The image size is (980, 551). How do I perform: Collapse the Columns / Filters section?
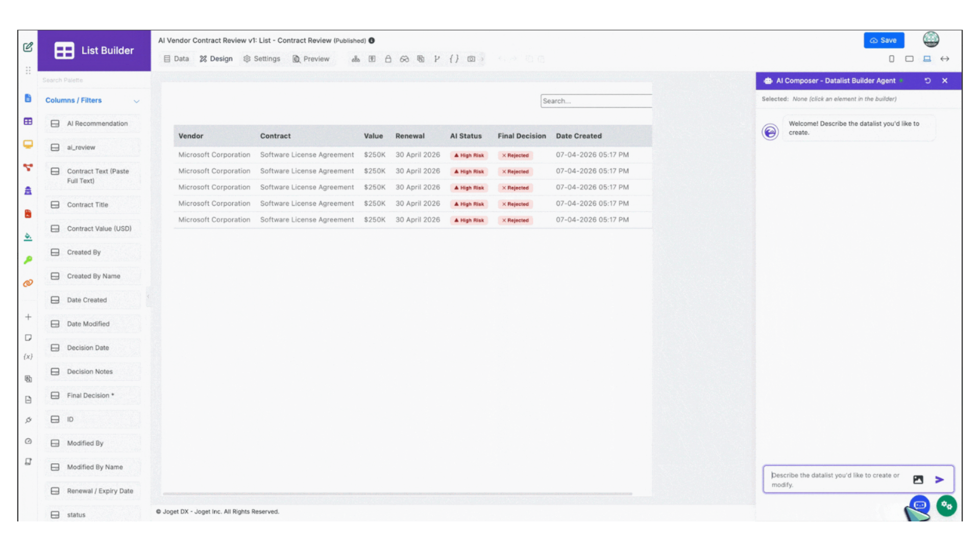pos(136,101)
